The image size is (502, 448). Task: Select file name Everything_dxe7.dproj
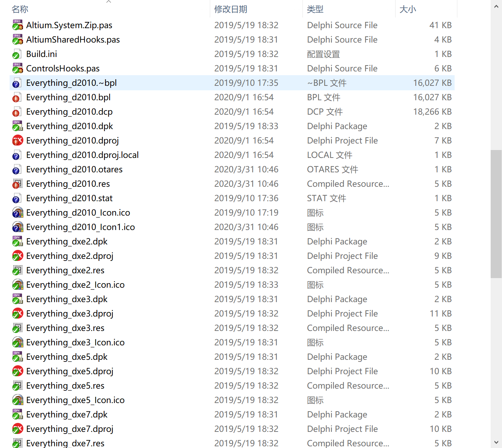pyautogui.click(x=70, y=429)
